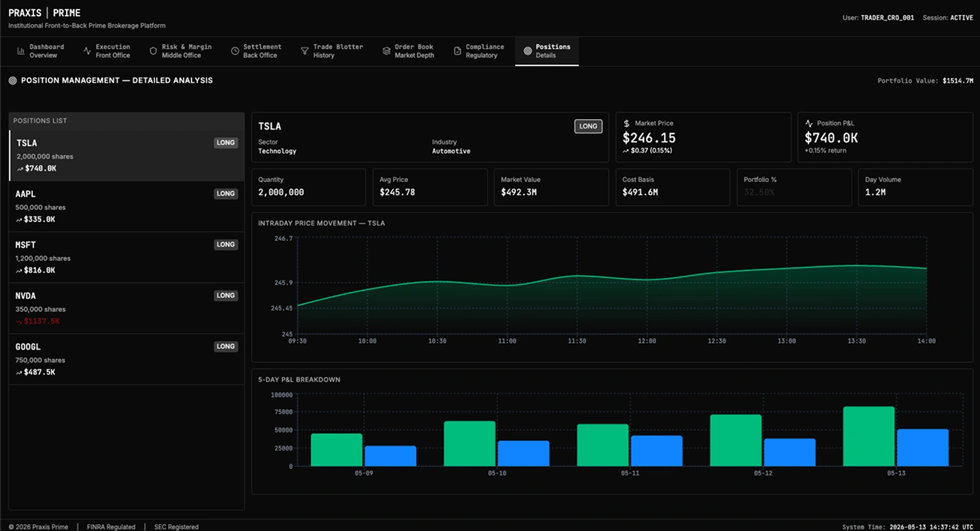Click the System Time readout in footer
The width and height of the screenshot is (980, 531).
(908, 527)
